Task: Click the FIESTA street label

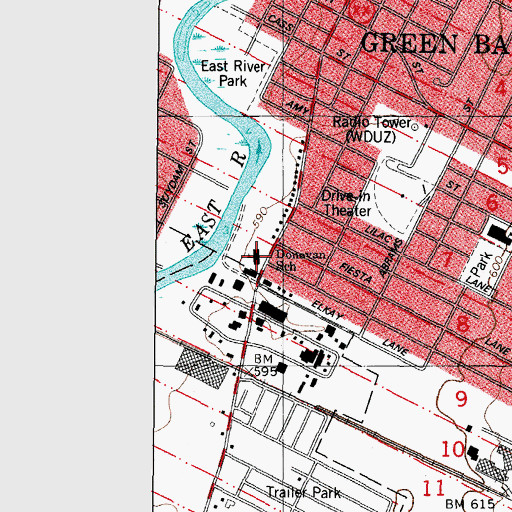Action: pos(356,273)
